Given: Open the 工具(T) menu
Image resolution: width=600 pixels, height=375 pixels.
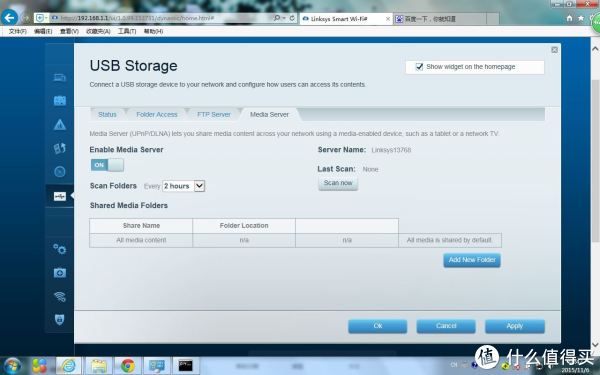Looking at the screenshot, I should click(x=127, y=31).
